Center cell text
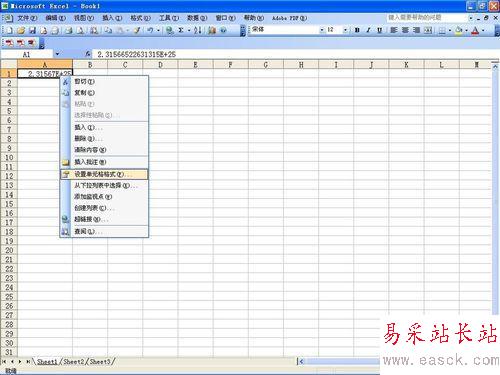 pyautogui.click(x=405, y=30)
